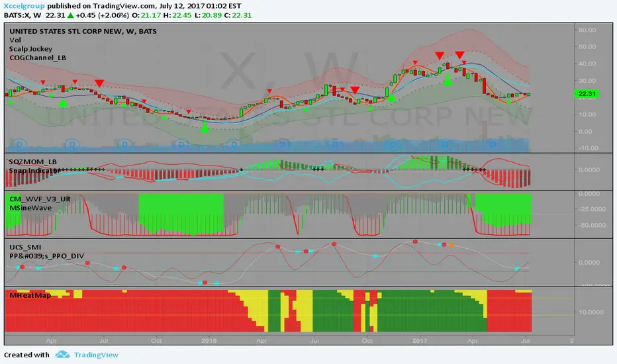Click the 2016 label on time axis

(x=209, y=341)
